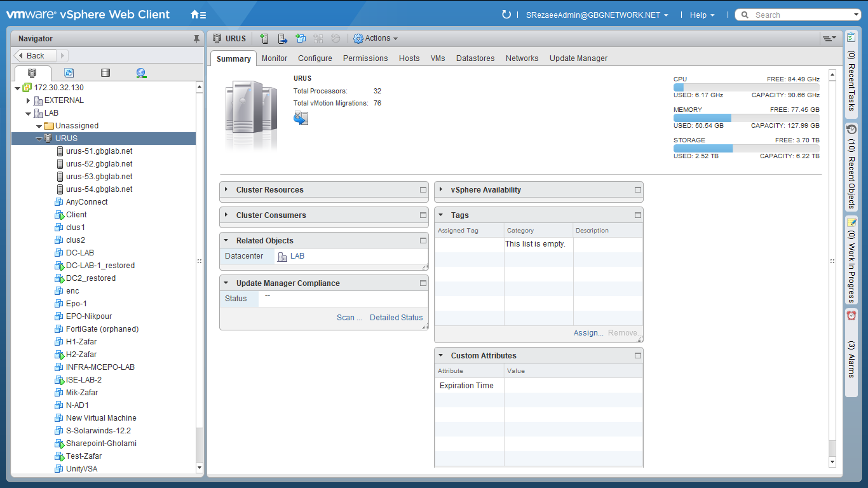Screen dimensions: 868x488
Task: Click the home menu icon
Action: pyautogui.click(x=198, y=15)
